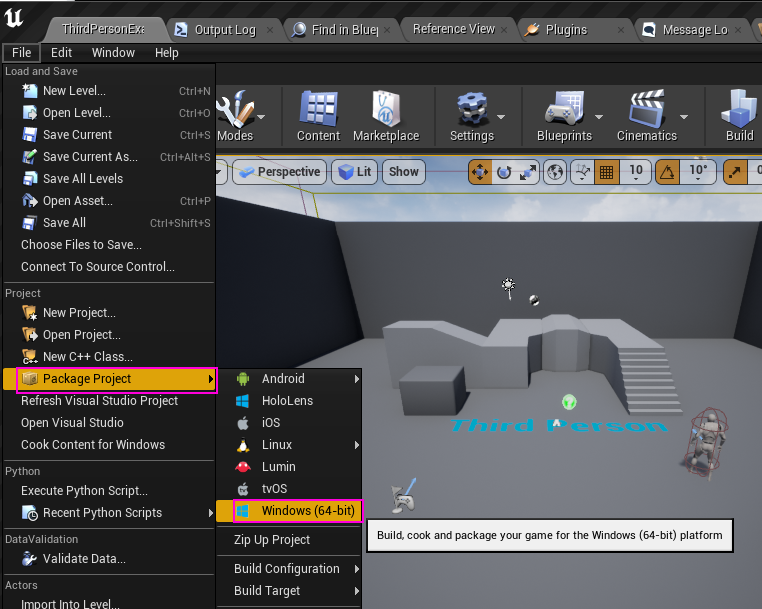The image size is (762, 609).
Task: Select Save All menu item
Action: (x=109, y=223)
